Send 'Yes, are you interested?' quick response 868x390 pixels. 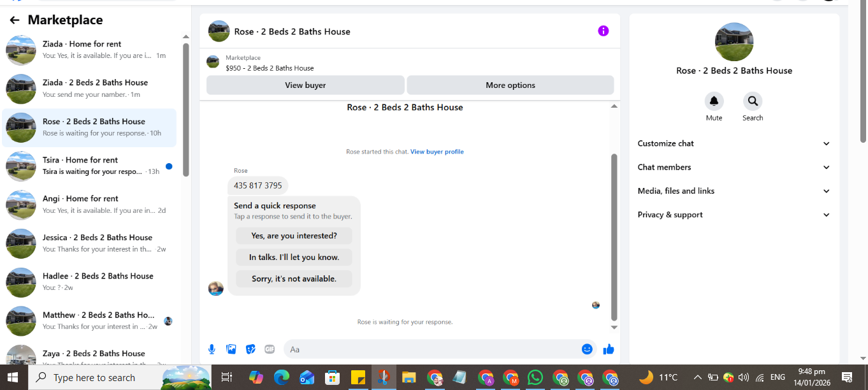[x=294, y=236]
